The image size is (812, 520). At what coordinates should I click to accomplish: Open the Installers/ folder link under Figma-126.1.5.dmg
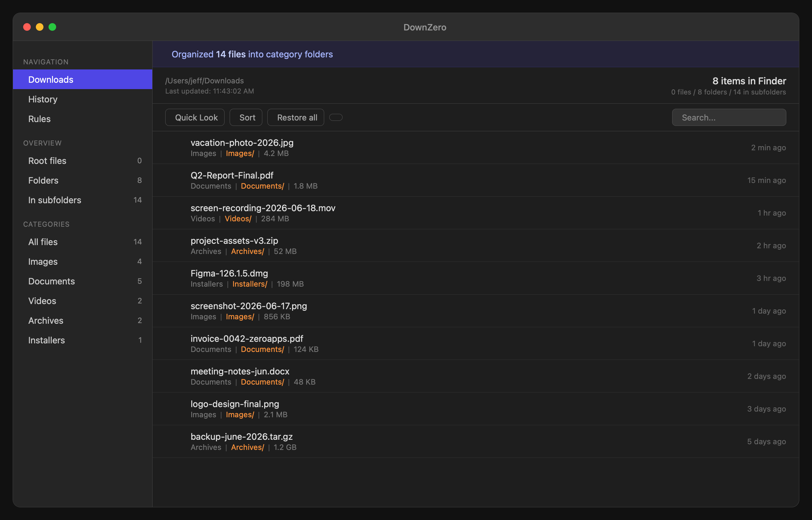tap(250, 284)
